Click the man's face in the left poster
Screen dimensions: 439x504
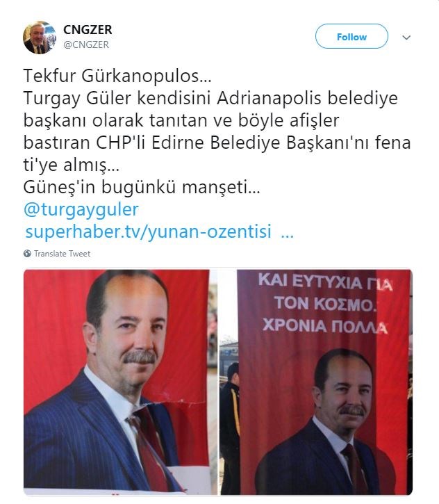(x=136, y=334)
